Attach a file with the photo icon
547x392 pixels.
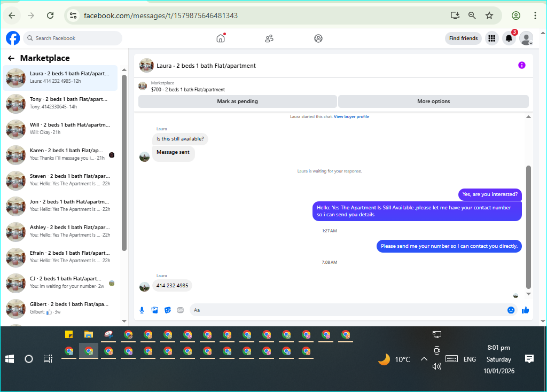(x=155, y=310)
